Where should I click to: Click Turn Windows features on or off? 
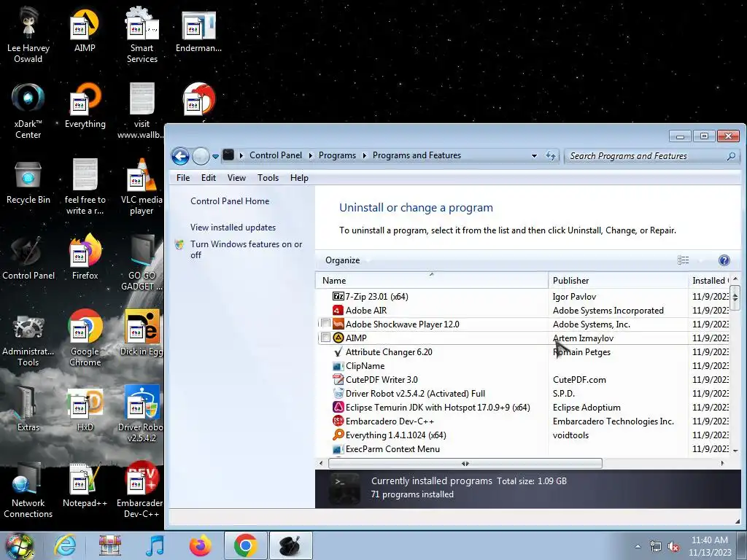(246, 249)
